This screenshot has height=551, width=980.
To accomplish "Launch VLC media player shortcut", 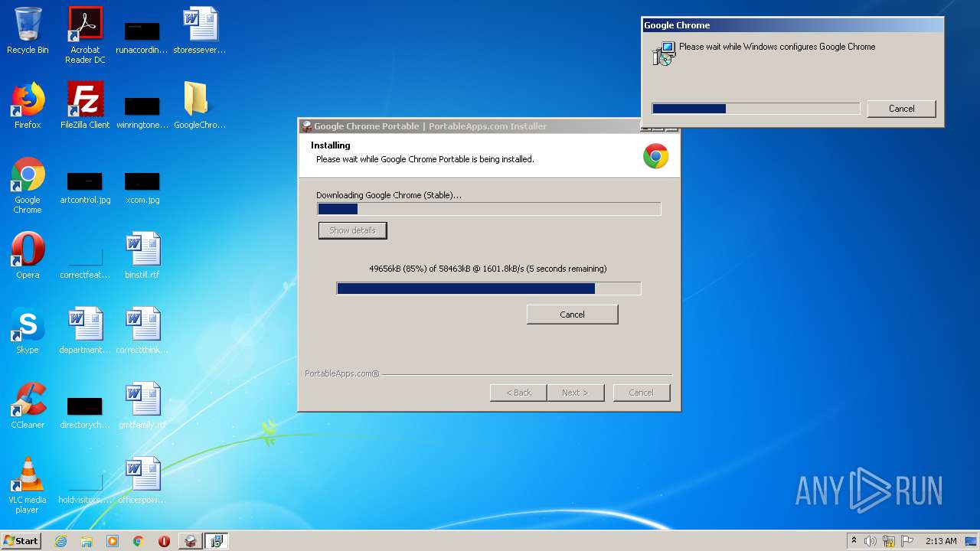I will 28,486.
